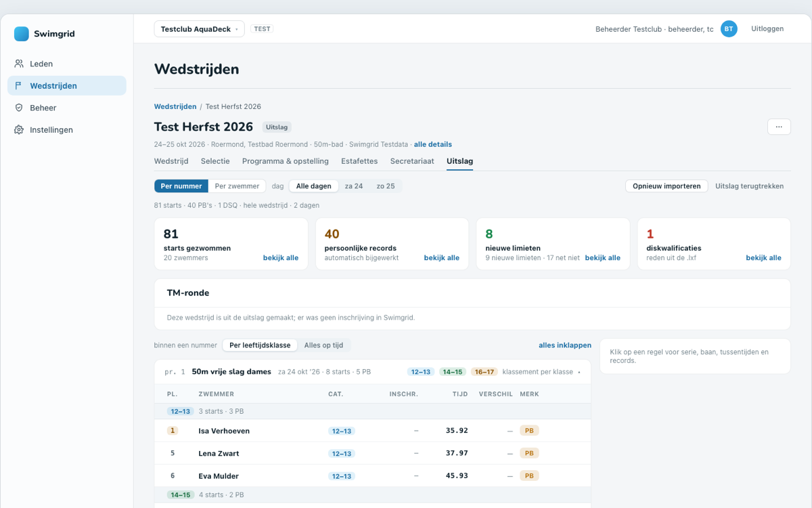
Task: Open the alle details link
Action: point(433,144)
